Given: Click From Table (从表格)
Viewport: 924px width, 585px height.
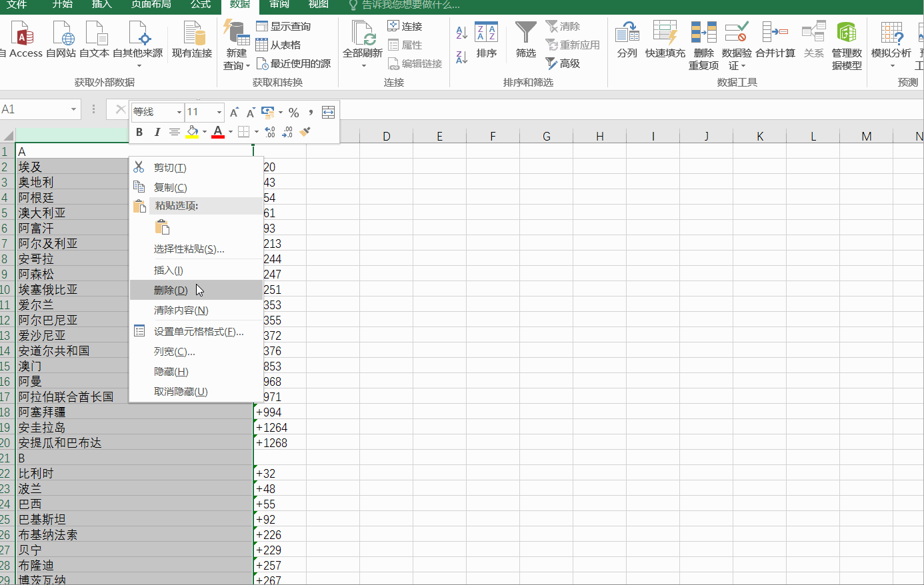Looking at the screenshot, I should pos(279,45).
